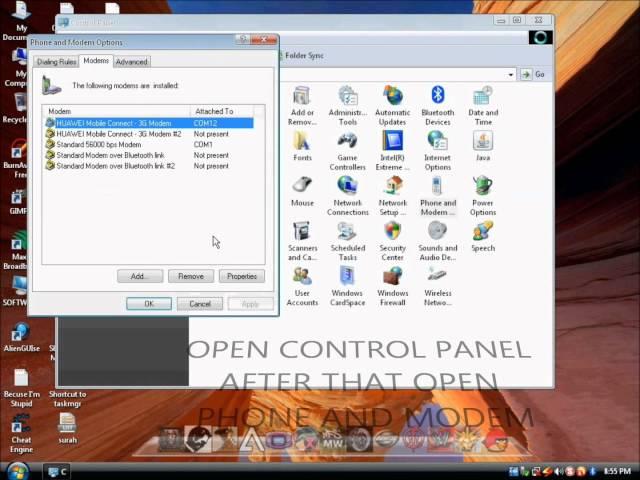Expand the address bar dropdown arrow
640x480 pixels.
(x=511, y=75)
